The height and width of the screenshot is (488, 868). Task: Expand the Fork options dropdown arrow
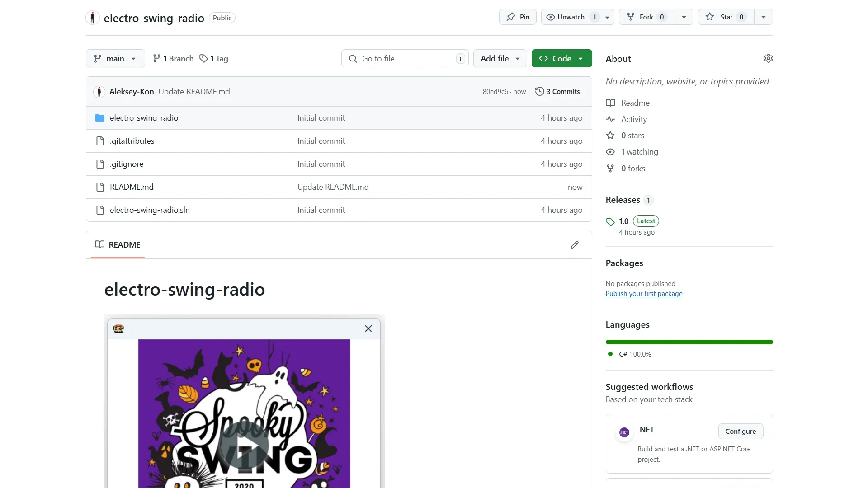click(x=684, y=17)
